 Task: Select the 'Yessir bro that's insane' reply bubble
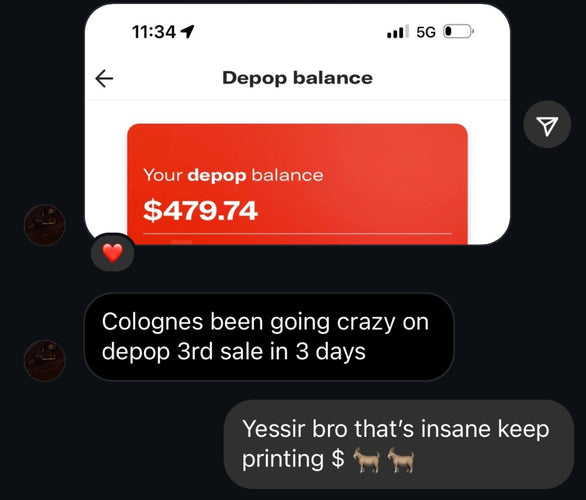point(399,444)
